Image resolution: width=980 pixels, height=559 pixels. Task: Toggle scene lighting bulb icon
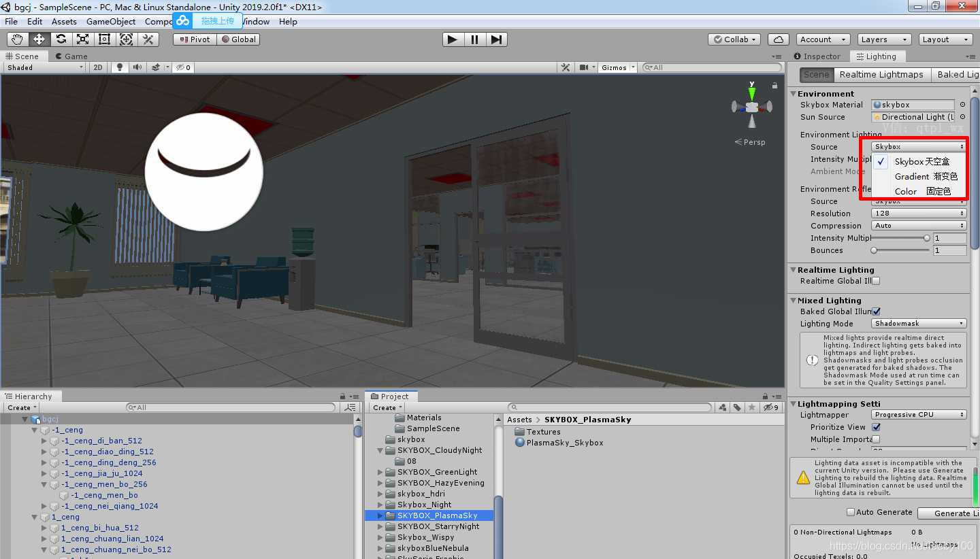(x=120, y=67)
